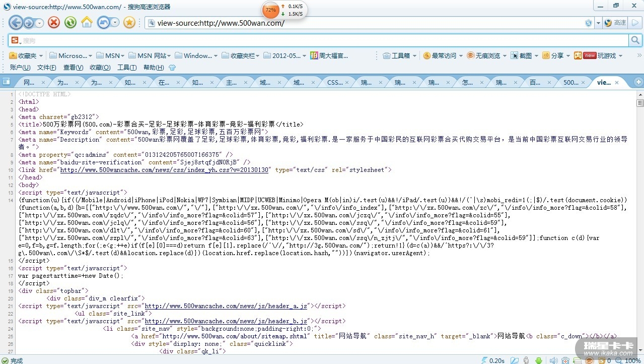Restore last closed tab with the undo arrow
644x364 pixels.
pos(104,22)
